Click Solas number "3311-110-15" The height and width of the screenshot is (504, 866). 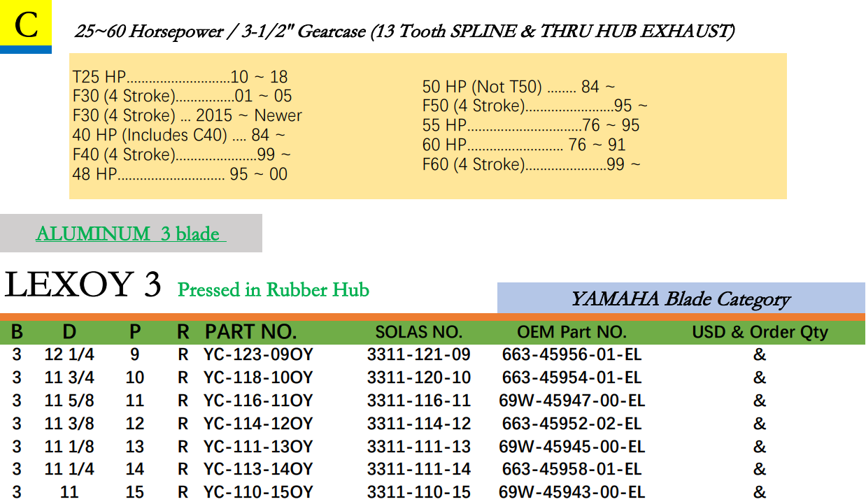click(x=419, y=492)
